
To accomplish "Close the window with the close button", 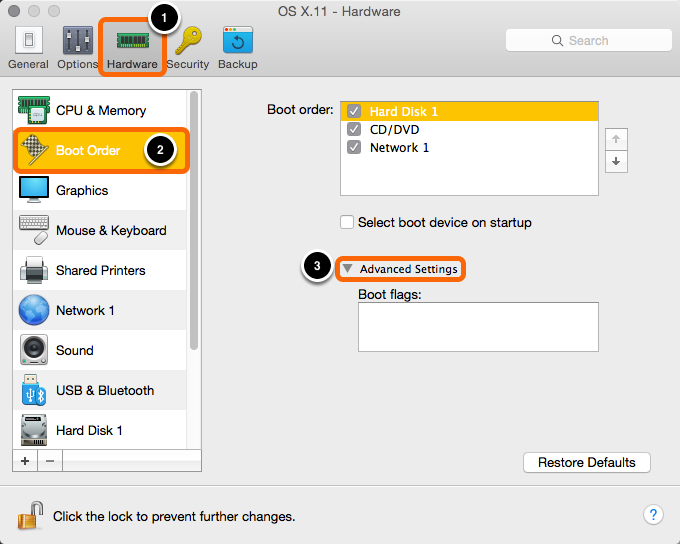I will tap(14, 11).
